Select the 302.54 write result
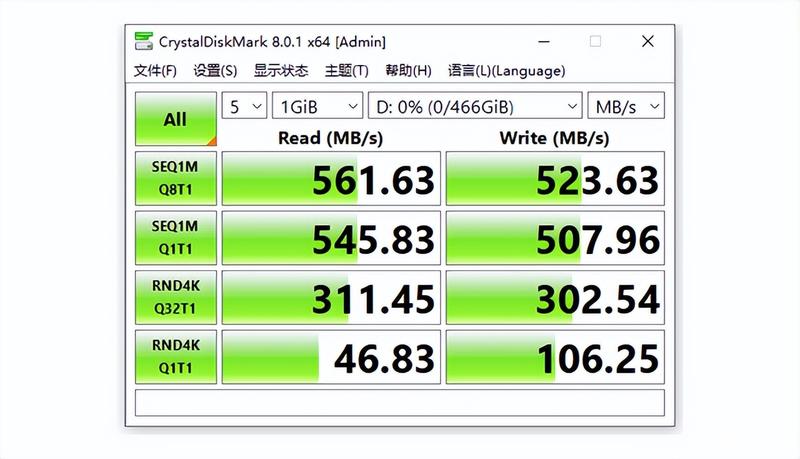This screenshot has width=800, height=459. 555,297
